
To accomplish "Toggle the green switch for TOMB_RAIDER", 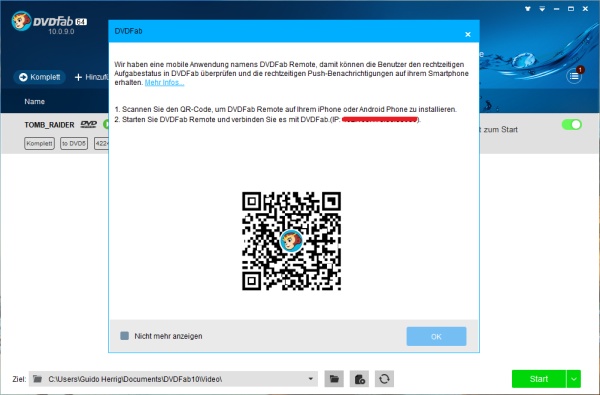I will 572,125.
